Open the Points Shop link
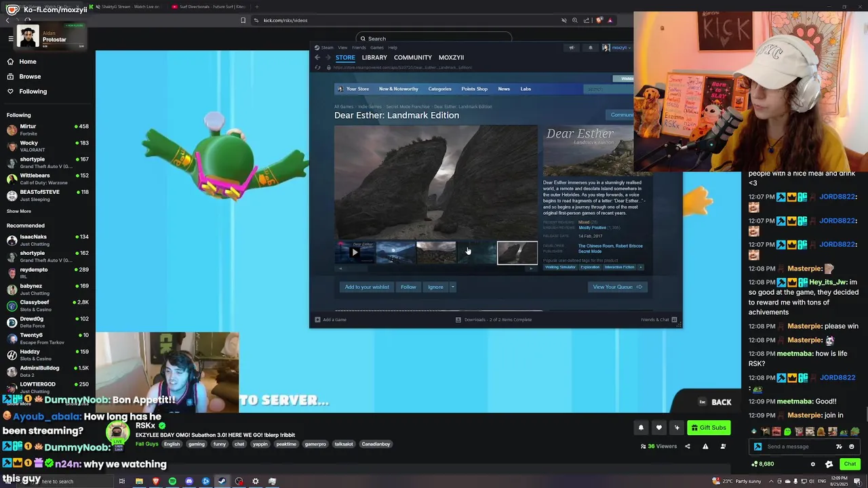 coord(474,89)
